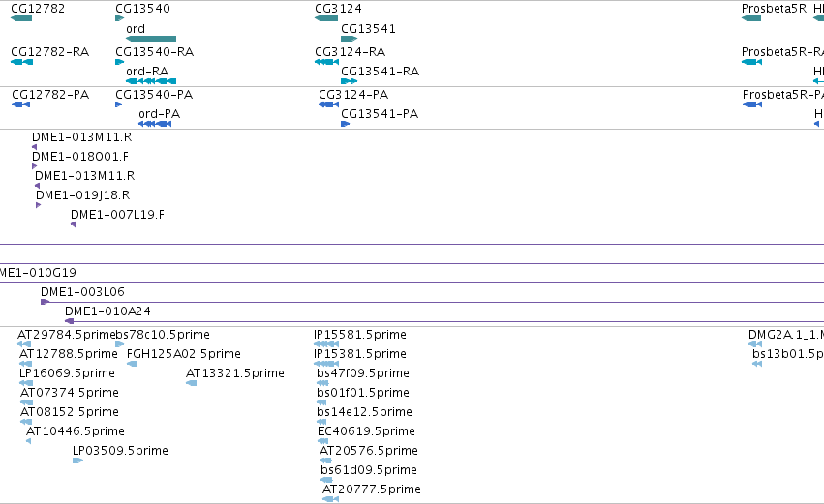Open the CG13540 gene label
This screenshot has width=824, height=504.
tap(143, 9)
